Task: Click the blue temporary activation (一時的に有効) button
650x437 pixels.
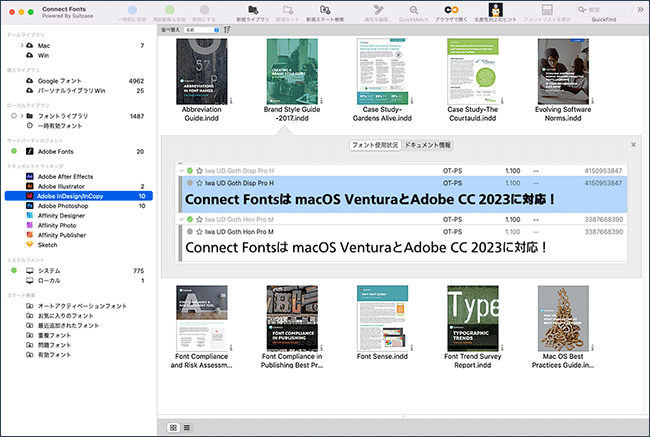Action: (132, 10)
